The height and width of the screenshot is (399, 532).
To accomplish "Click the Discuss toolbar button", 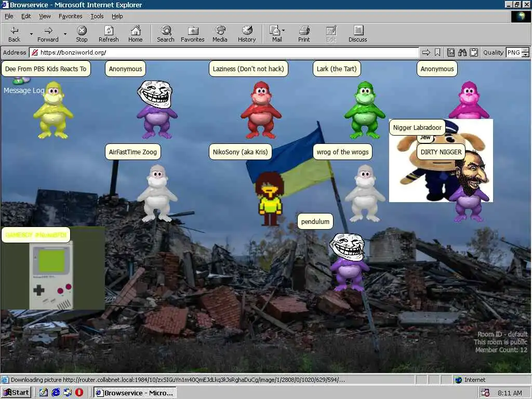I will pyautogui.click(x=357, y=34).
